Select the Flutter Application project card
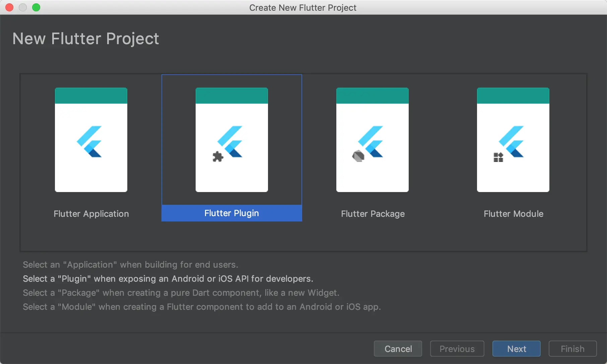This screenshot has width=607, height=364. [91, 140]
